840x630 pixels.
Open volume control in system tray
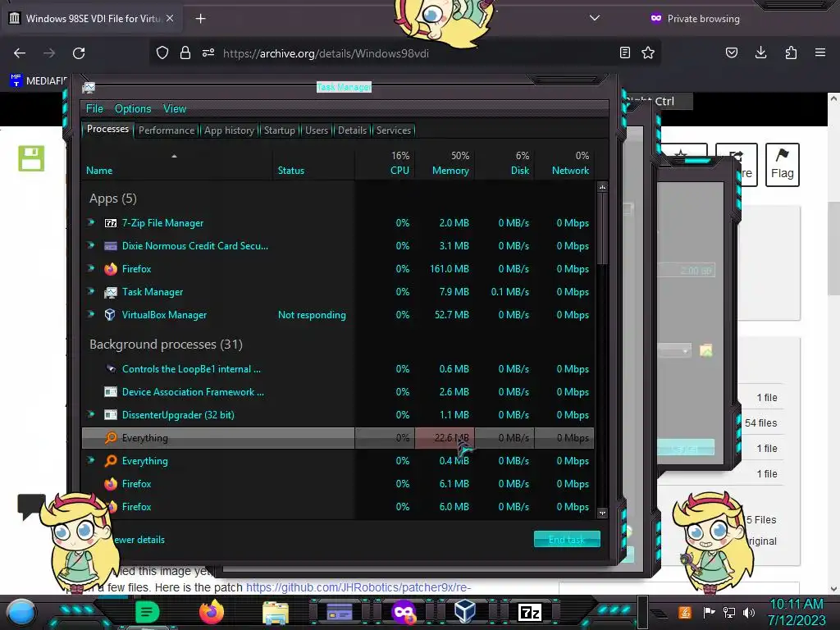pyautogui.click(x=749, y=612)
